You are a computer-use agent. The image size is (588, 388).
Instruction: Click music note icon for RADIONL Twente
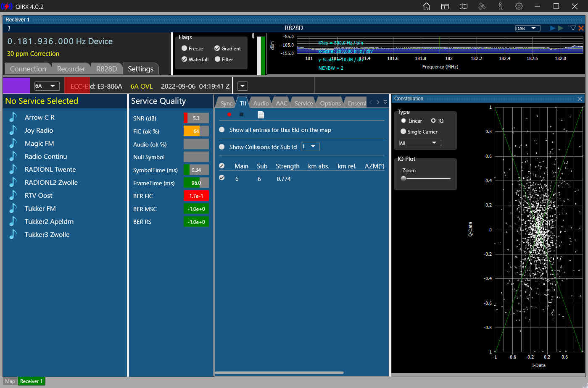[x=13, y=169]
